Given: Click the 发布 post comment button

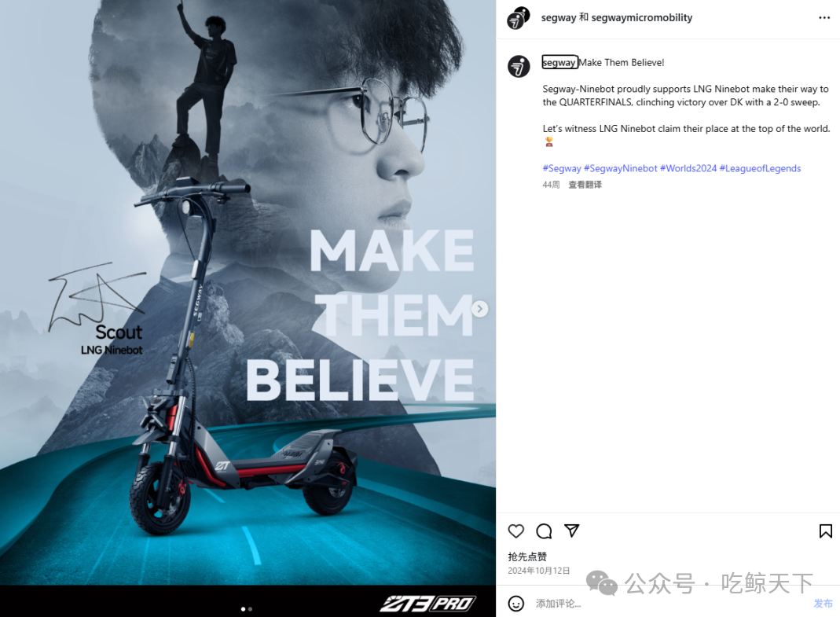Looking at the screenshot, I should click(823, 604).
